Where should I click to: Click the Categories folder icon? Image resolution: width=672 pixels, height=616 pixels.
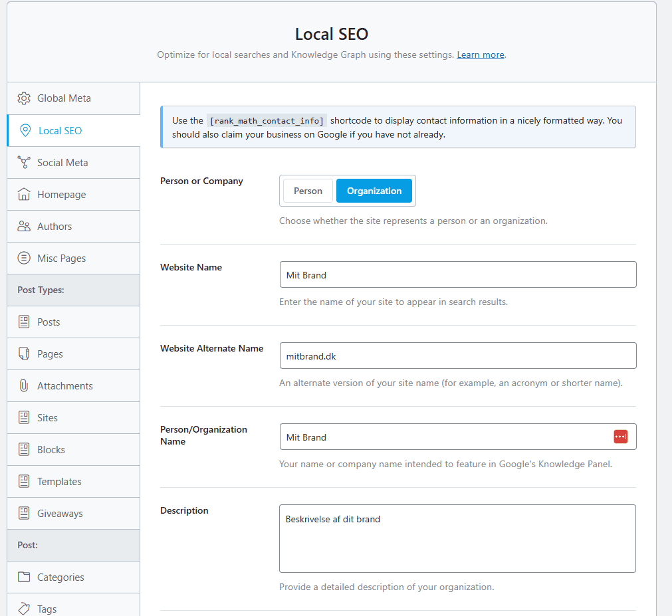(24, 577)
